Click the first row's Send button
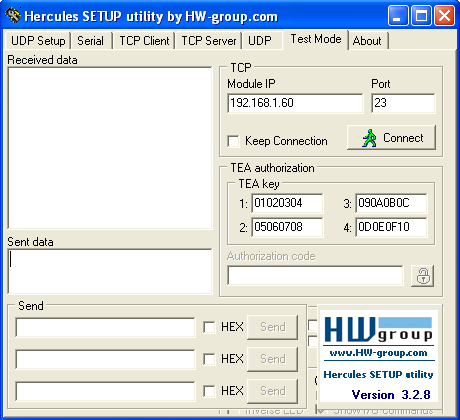 272,327
